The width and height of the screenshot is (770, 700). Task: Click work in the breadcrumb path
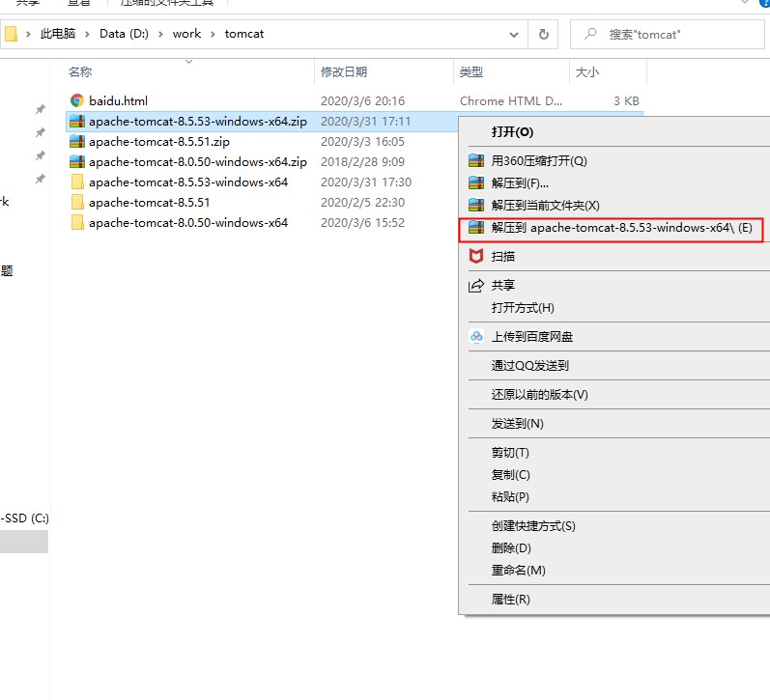coord(186,34)
